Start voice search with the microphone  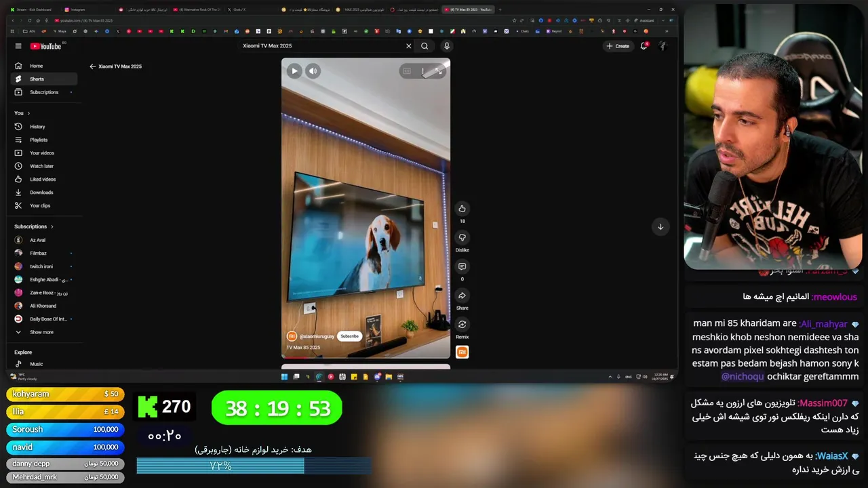446,46
